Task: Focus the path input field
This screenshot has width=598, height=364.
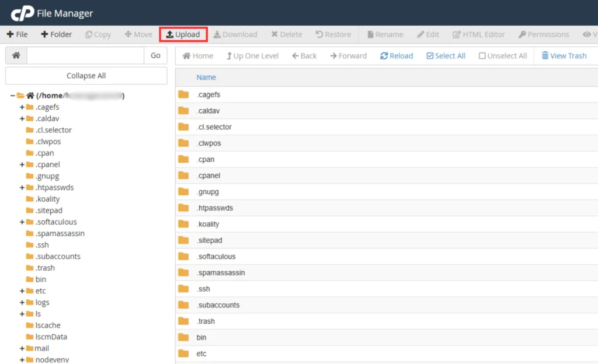Action: 85,55
